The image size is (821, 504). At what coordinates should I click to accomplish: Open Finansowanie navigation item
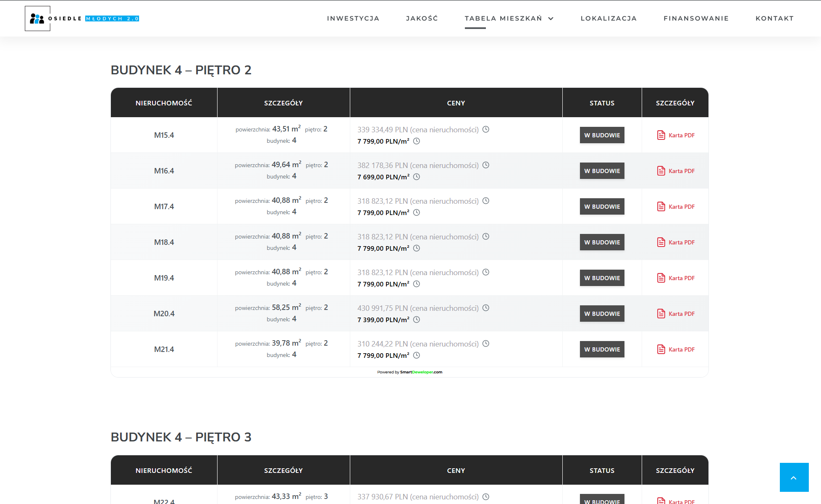pyautogui.click(x=696, y=18)
